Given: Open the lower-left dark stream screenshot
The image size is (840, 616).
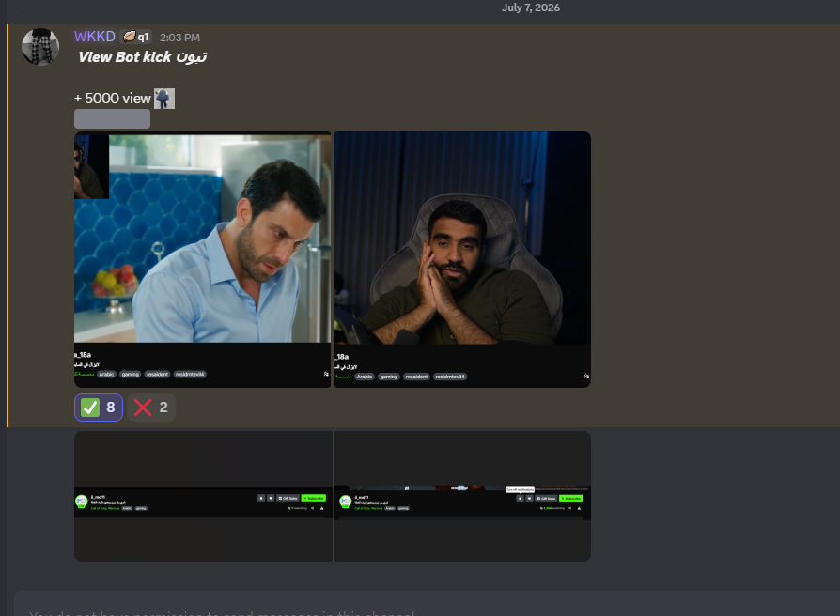Looking at the screenshot, I should click(203, 496).
